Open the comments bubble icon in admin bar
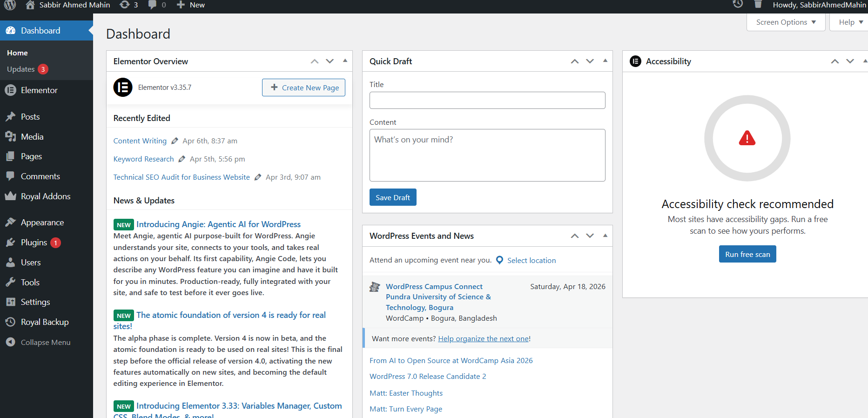The width and height of the screenshot is (868, 418). pyautogui.click(x=152, y=5)
